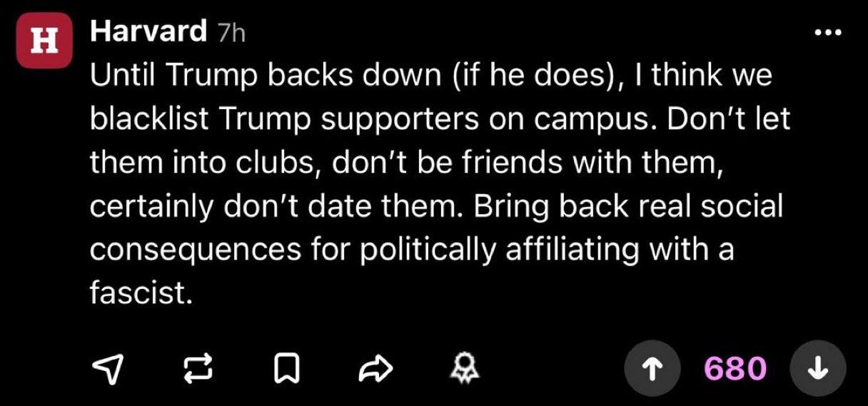Open the Harvard community name link
Image resolution: width=868 pixels, height=406 pixels.
tap(148, 32)
